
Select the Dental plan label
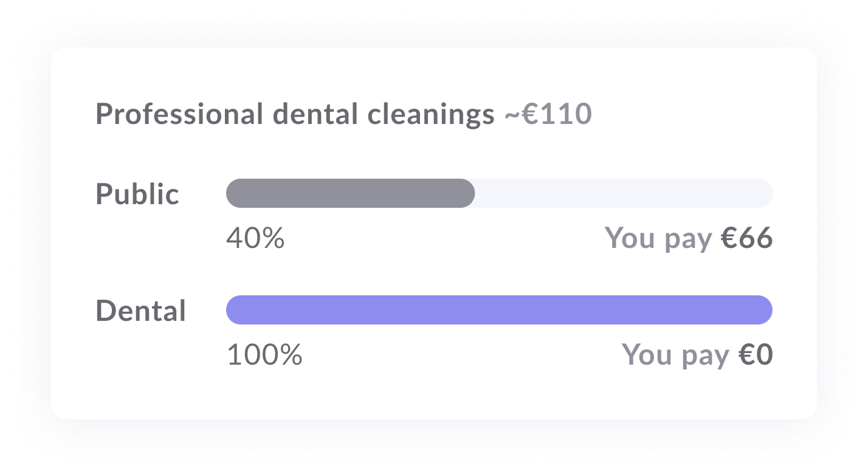pyautogui.click(x=141, y=311)
